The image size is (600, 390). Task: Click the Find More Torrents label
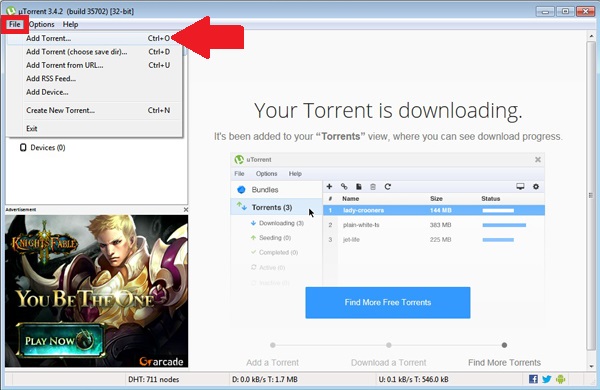(x=504, y=362)
